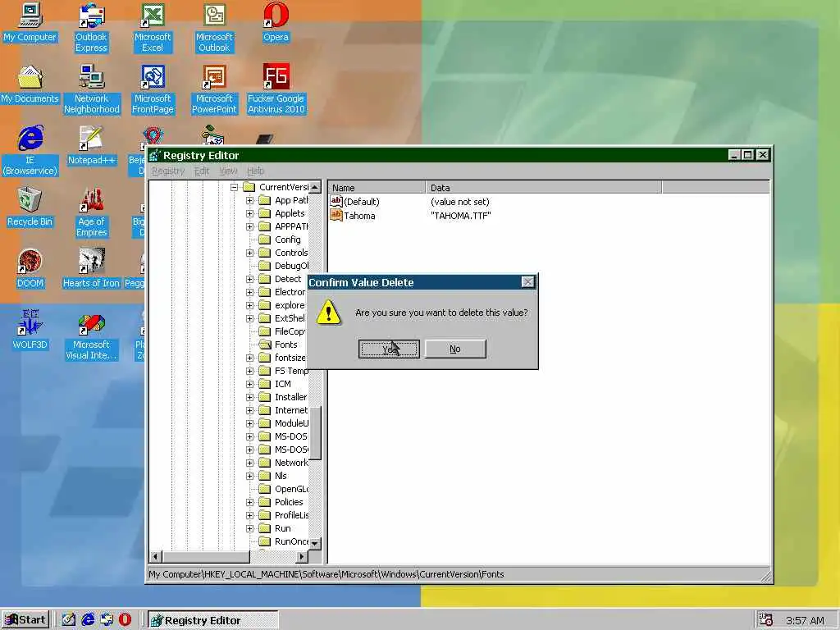
Task: Confirm deletion with the Yes button
Action: coord(389,349)
